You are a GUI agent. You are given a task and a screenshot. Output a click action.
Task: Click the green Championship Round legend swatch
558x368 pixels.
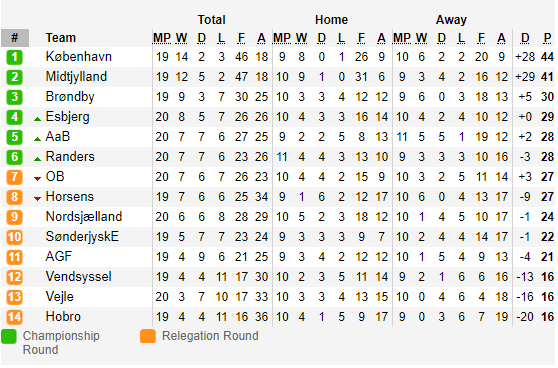click(9, 336)
